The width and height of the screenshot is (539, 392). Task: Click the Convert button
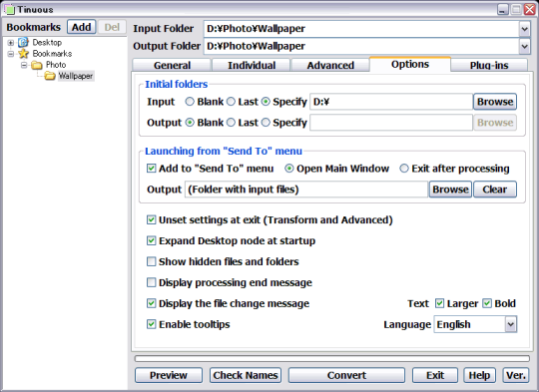coord(346,375)
